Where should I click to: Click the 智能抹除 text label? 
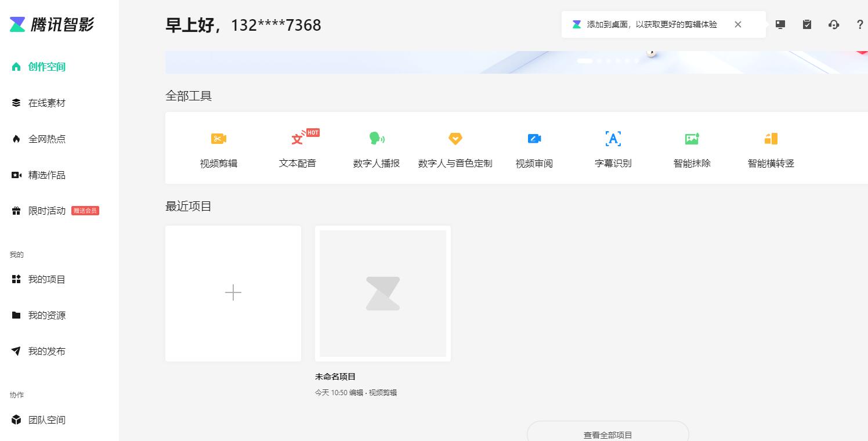[692, 164]
